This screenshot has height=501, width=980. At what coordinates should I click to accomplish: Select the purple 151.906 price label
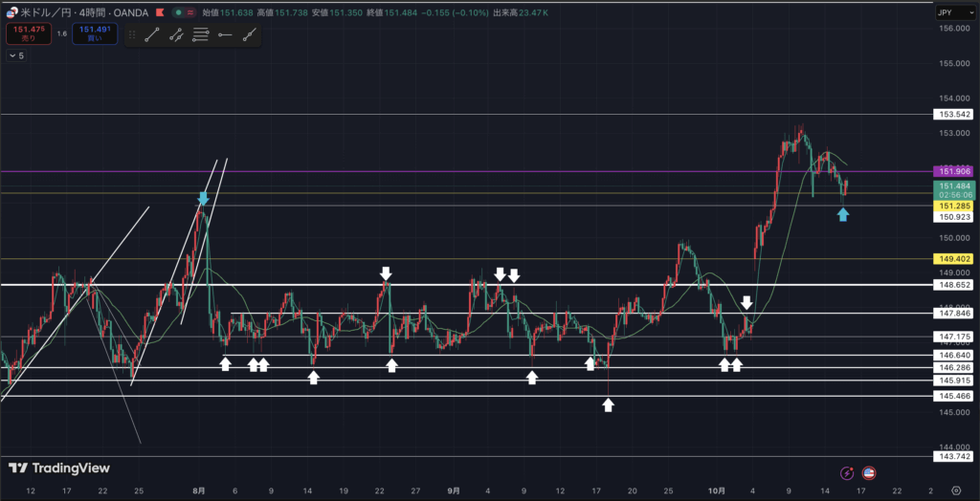[952, 171]
